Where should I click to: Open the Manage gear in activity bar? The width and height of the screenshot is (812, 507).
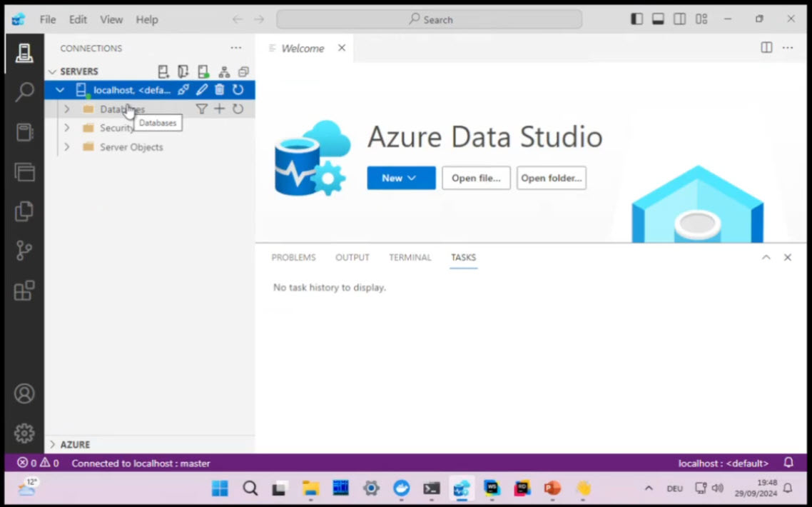click(x=24, y=433)
